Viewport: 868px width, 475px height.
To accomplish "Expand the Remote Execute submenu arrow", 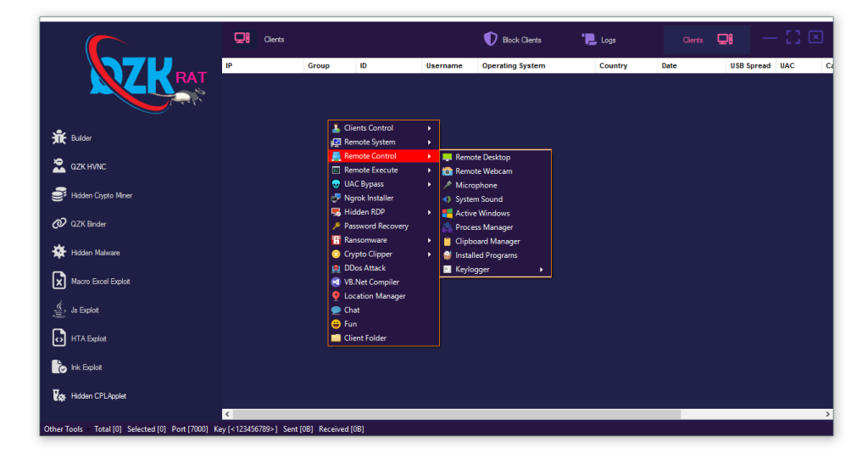I will click(430, 170).
